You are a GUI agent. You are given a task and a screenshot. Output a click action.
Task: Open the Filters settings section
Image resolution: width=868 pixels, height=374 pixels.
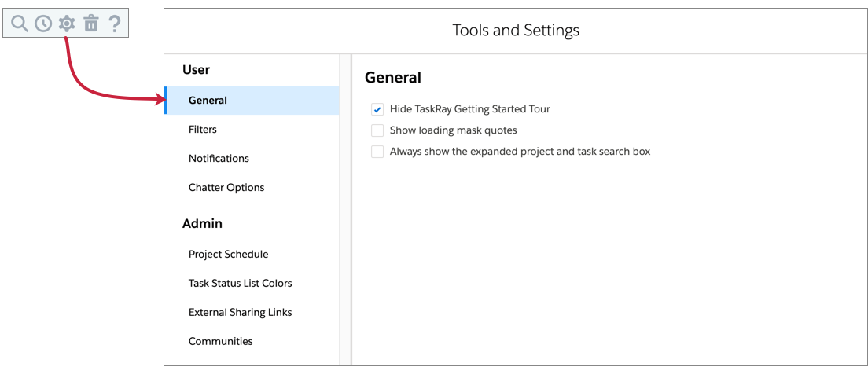[x=203, y=130]
